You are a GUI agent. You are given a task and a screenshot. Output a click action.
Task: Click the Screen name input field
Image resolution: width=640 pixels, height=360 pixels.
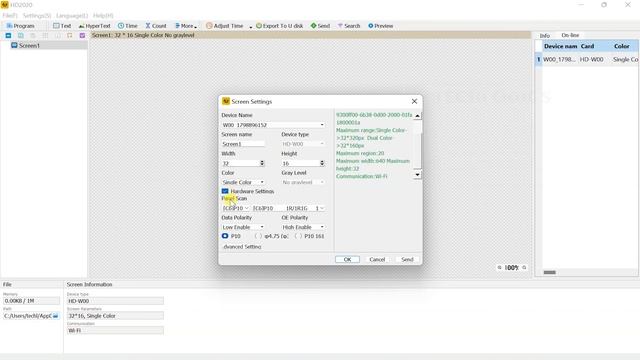243,144
